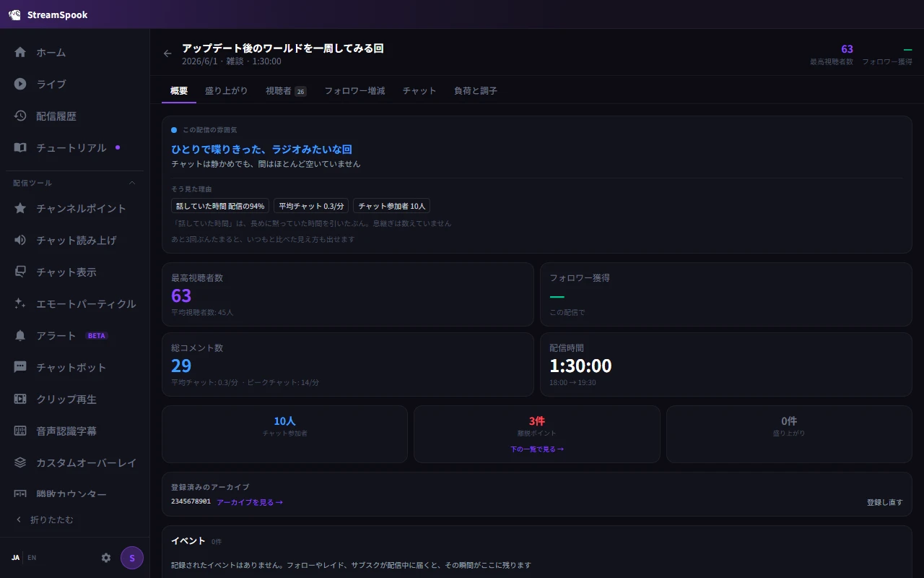Click the 平均チャット 0.3/分 chip
924x578 pixels.
311,206
